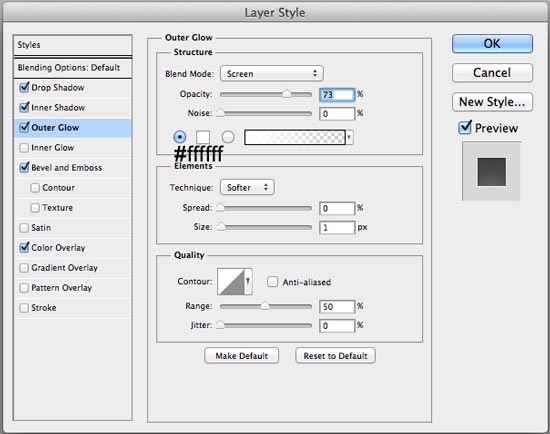Open the Technique Softer dropdown

[x=247, y=187]
